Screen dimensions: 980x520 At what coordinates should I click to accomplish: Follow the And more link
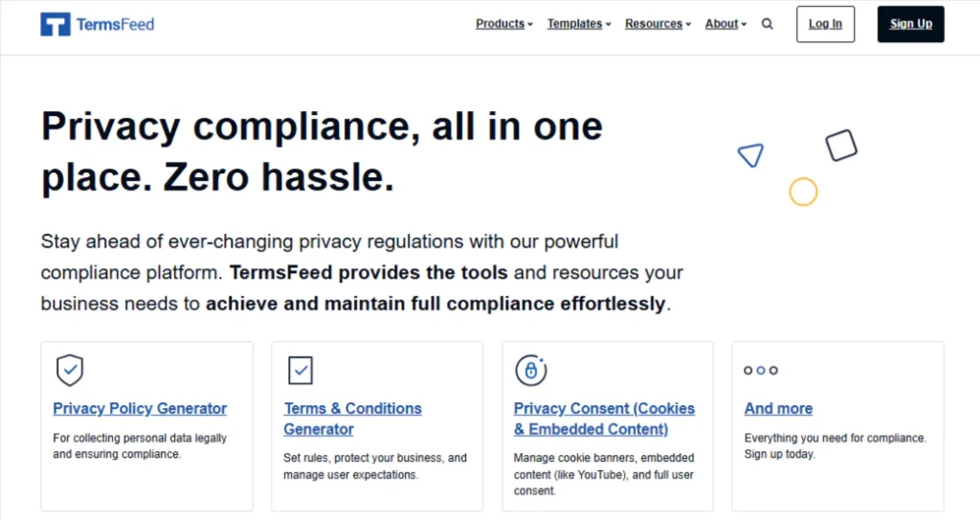click(778, 409)
